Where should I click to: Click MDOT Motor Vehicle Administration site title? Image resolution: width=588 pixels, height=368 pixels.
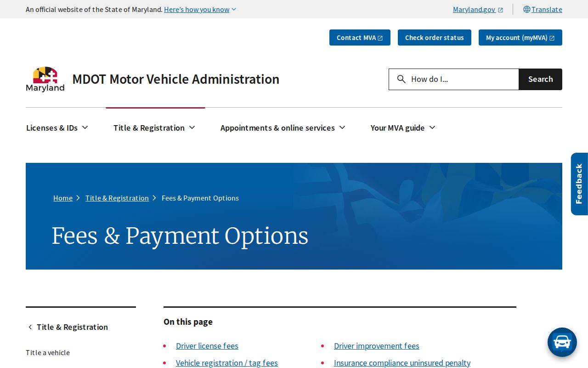(x=176, y=79)
